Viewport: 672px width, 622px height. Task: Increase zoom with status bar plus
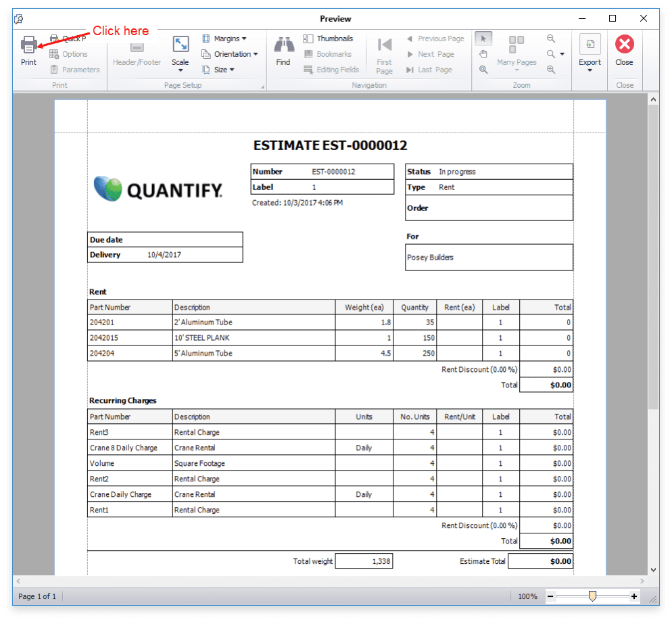pyautogui.click(x=634, y=596)
